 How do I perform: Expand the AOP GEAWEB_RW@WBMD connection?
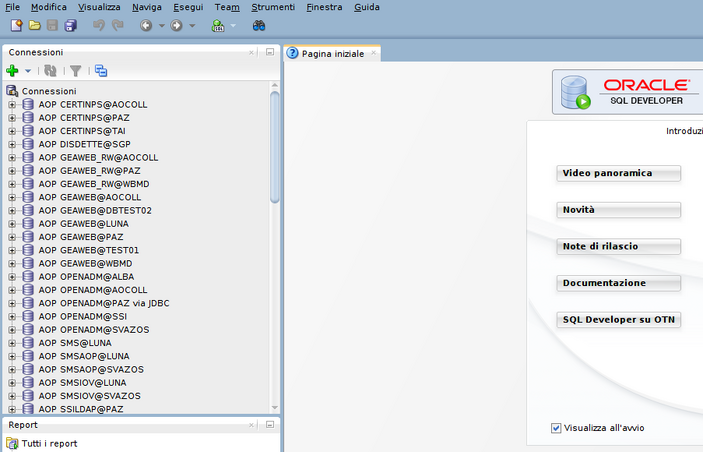(x=12, y=184)
